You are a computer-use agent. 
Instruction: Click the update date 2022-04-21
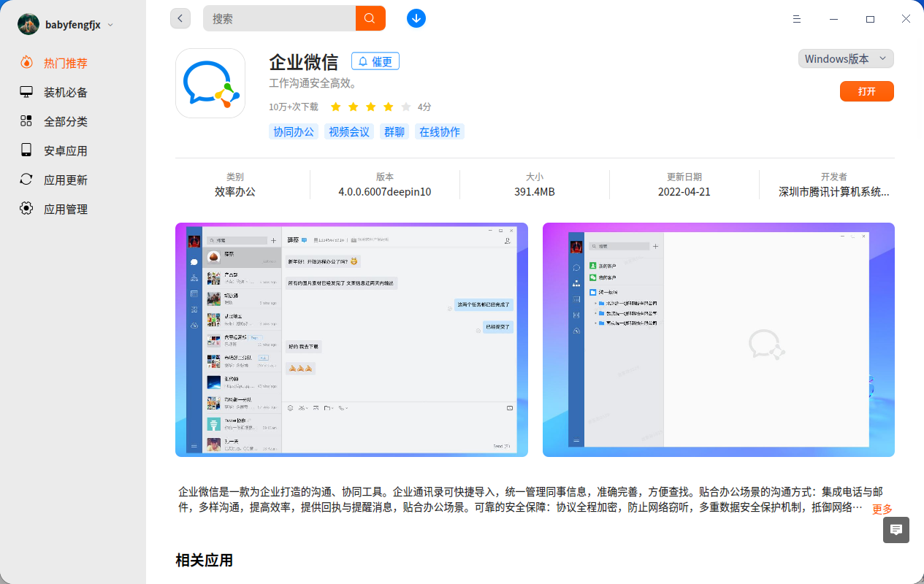684,192
